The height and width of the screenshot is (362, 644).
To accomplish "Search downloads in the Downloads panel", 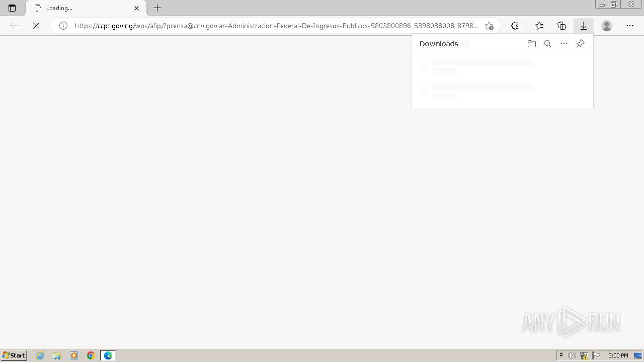I will pyautogui.click(x=548, y=44).
